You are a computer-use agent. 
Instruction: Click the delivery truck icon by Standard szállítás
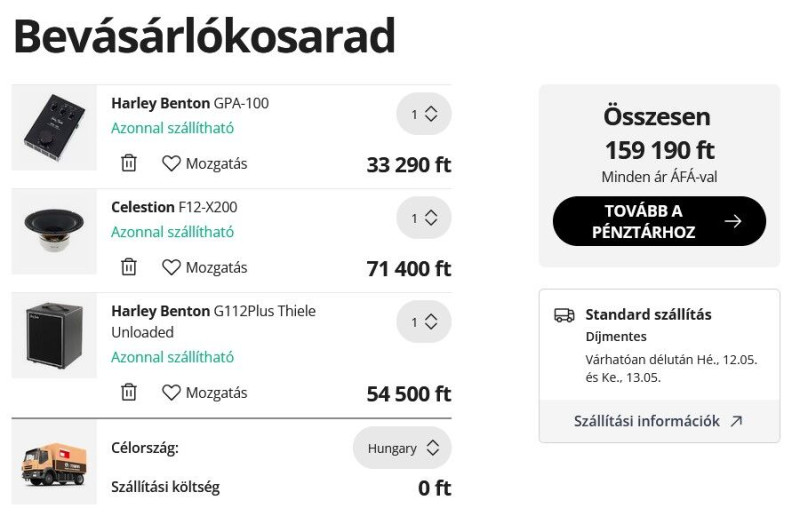tap(564, 315)
